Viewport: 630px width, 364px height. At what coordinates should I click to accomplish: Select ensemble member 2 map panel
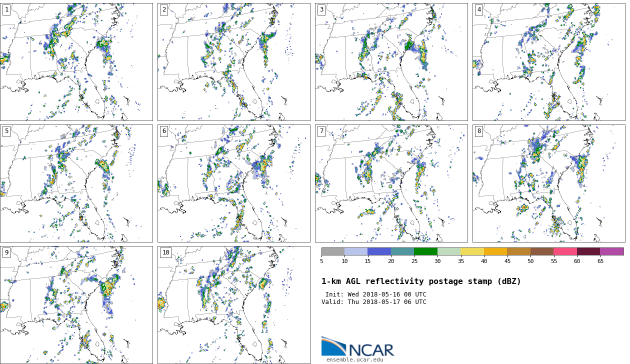[233, 62]
